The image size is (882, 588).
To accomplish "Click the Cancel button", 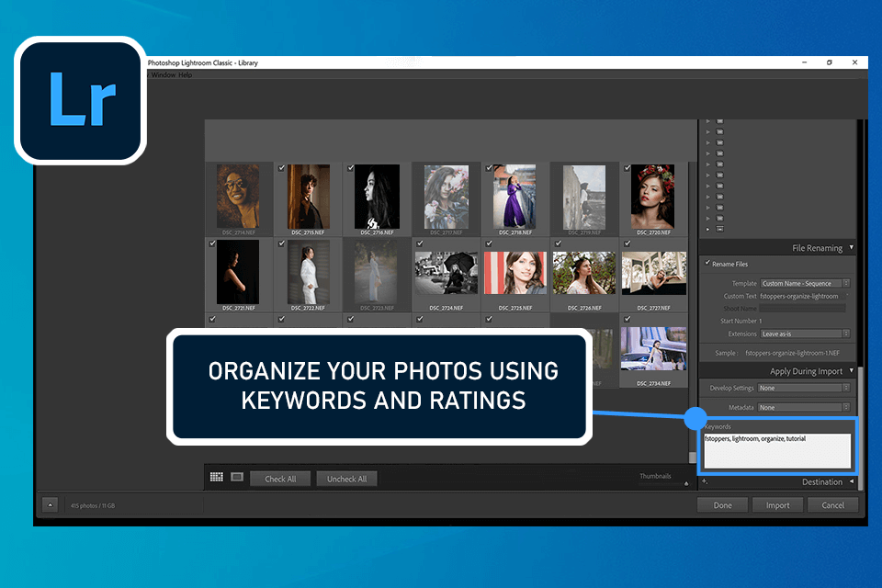I will pyautogui.click(x=832, y=505).
